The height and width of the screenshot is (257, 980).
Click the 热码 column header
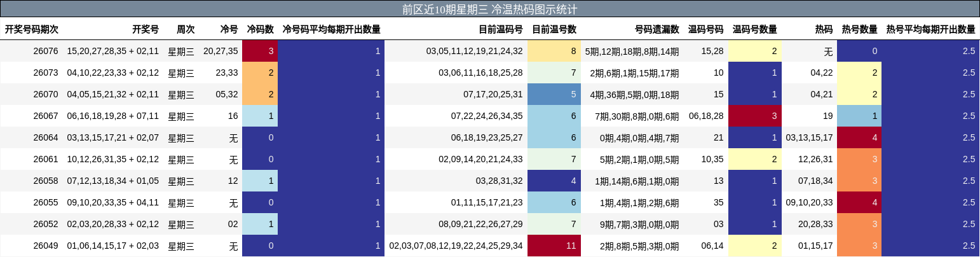point(824,29)
